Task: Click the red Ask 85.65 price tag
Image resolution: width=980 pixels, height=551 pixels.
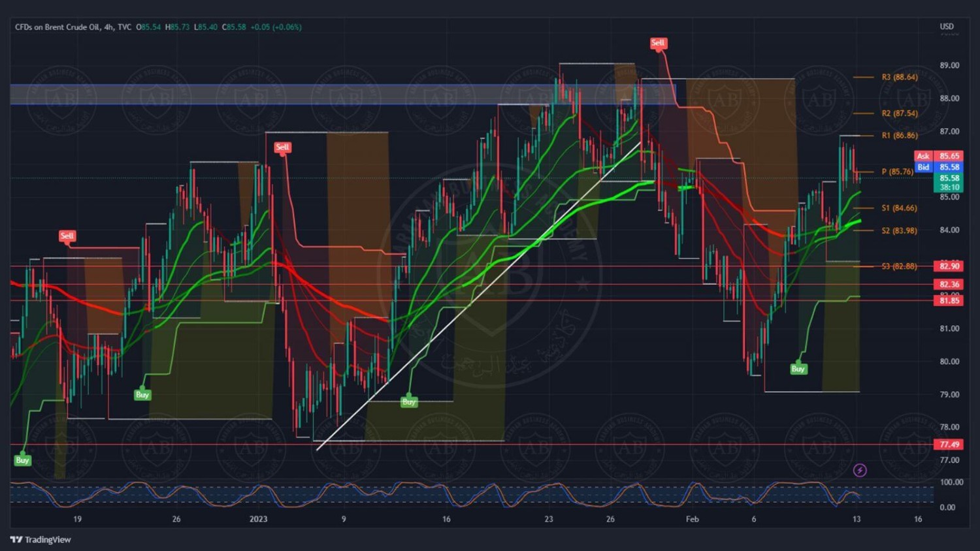Action: tap(938, 156)
